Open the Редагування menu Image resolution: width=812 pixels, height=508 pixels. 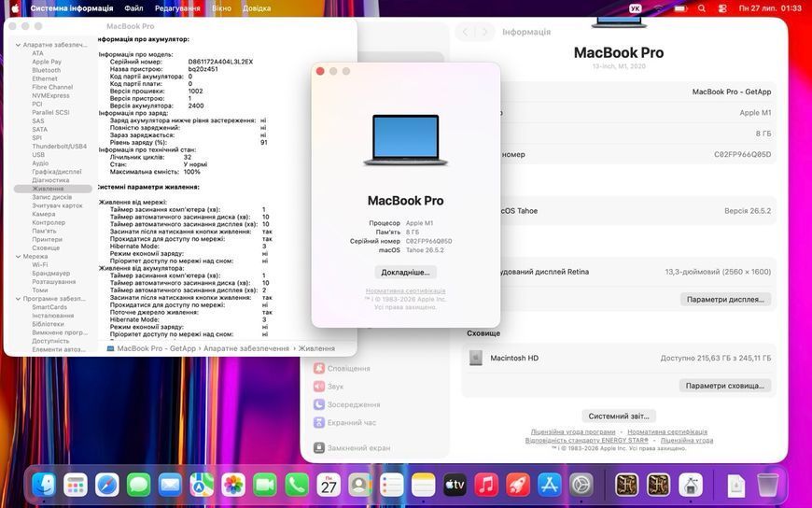click(177, 8)
